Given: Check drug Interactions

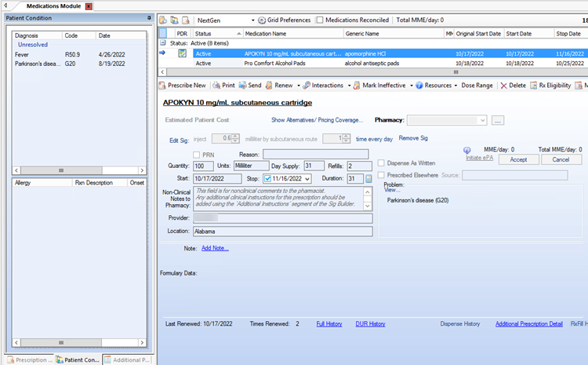Looking at the screenshot, I should [323, 86].
